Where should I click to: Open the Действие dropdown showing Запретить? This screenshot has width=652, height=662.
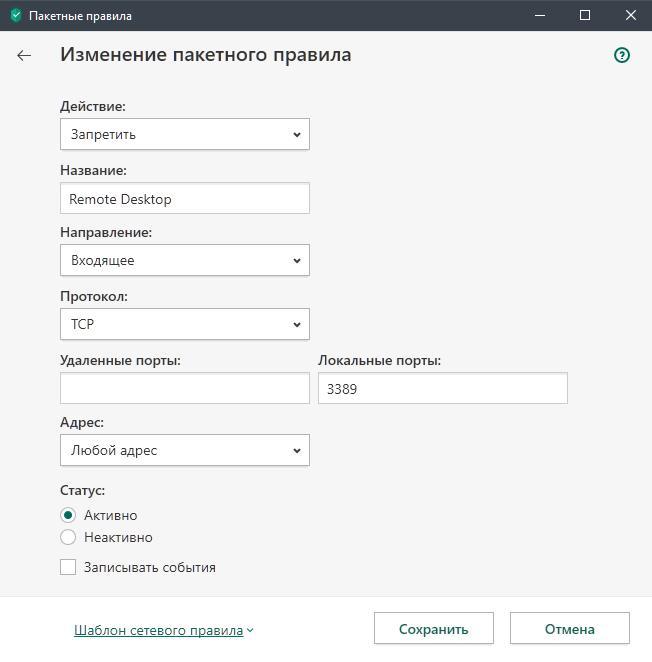185,134
